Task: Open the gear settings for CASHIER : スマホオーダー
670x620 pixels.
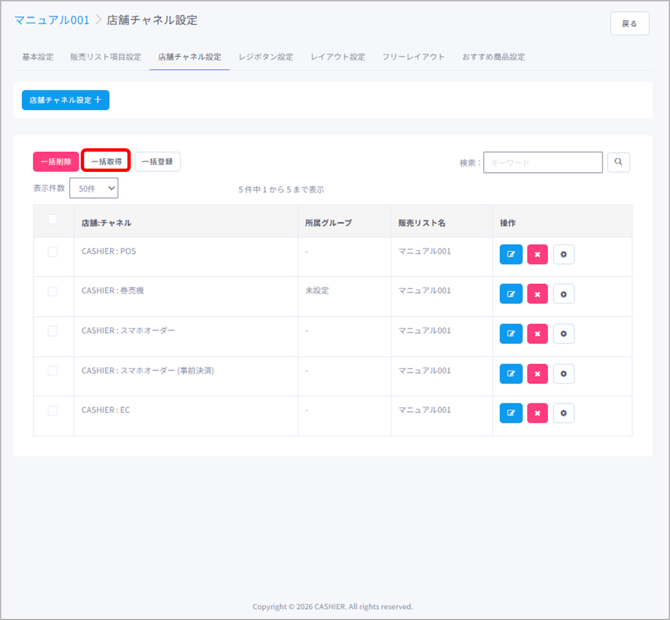Action: click(x=564, y=334)
